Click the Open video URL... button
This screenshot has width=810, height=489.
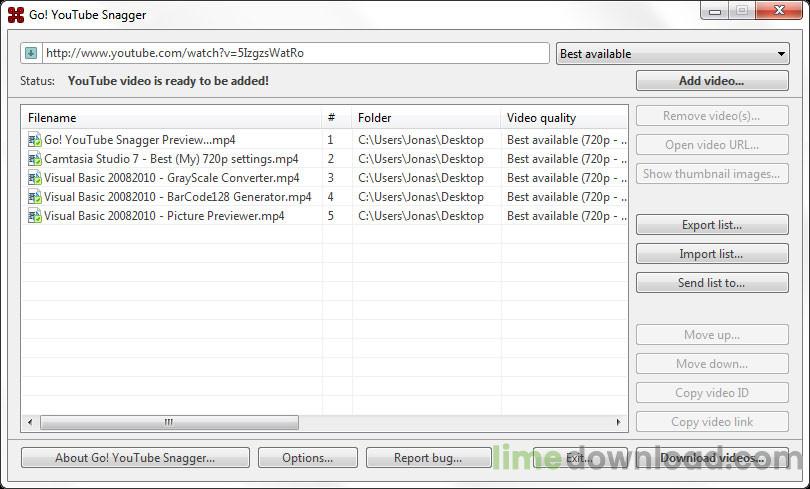[x=712, y=145]
